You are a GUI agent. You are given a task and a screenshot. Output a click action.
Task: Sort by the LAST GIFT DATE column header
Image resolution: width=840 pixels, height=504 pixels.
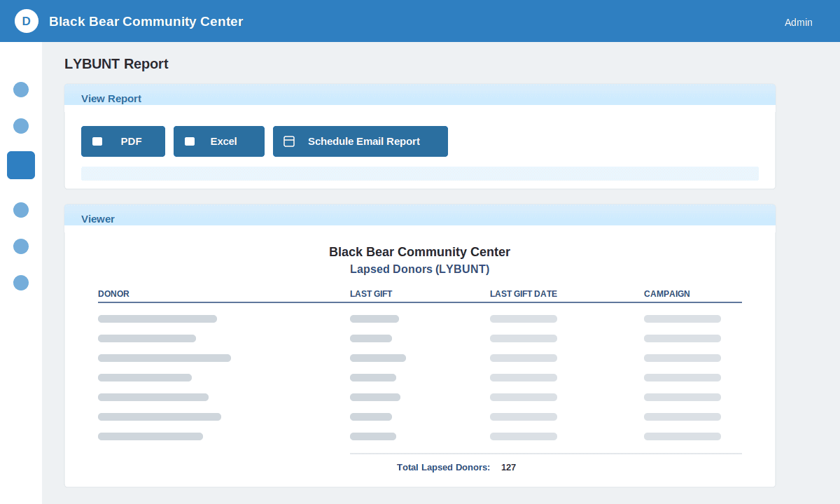tap(524, 294)
